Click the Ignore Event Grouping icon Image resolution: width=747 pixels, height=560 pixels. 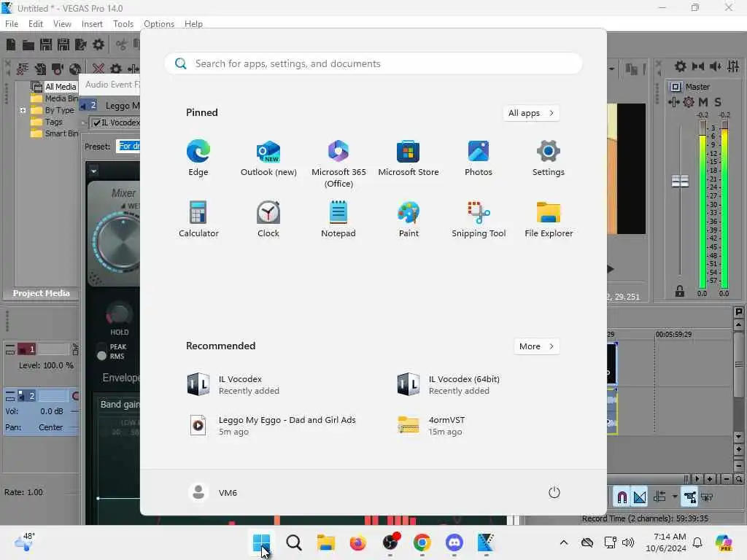707,497
